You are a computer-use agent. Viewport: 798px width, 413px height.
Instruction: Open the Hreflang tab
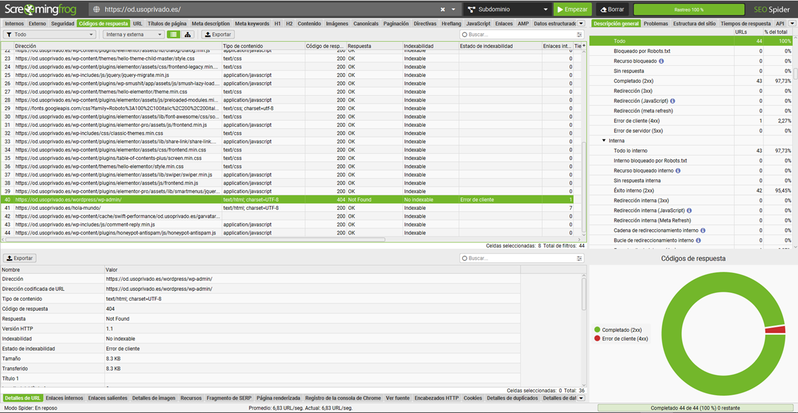451,23
